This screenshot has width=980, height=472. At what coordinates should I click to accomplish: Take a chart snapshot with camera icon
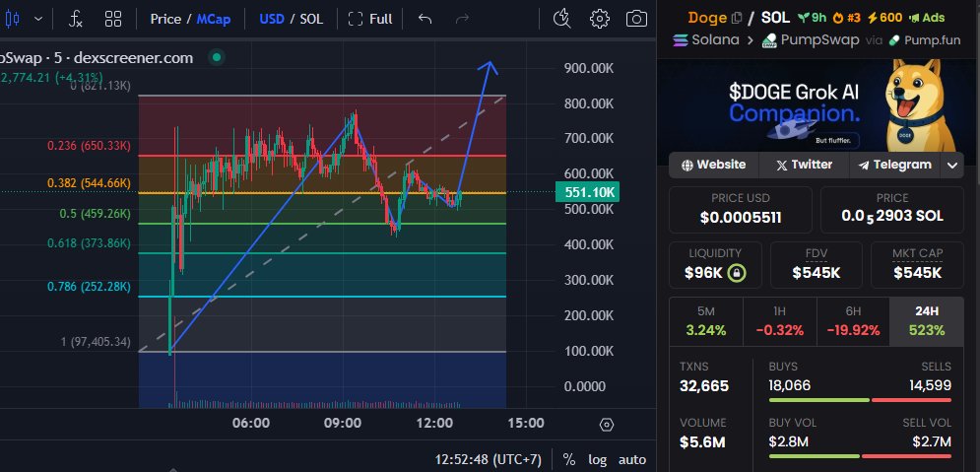(636, 19)
